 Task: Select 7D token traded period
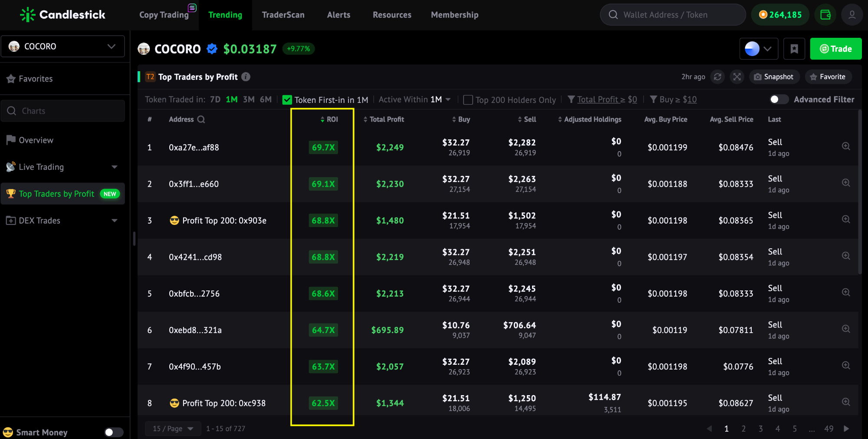pyautogui.click(x=215, y=99)
